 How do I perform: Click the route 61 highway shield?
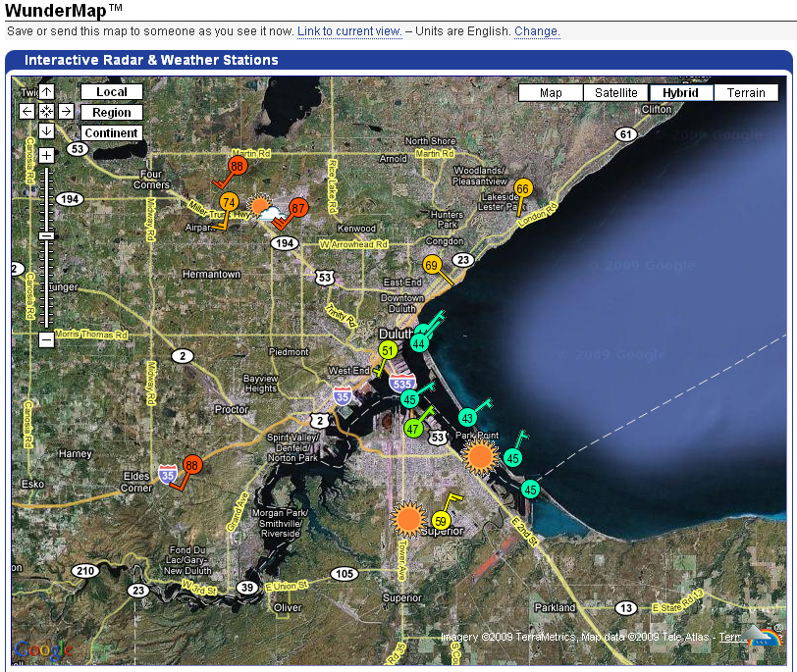point(625,134)
